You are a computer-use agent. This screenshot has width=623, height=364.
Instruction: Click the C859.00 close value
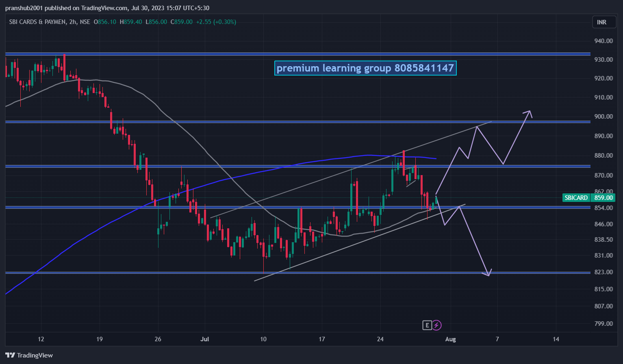tap(181, 22)
